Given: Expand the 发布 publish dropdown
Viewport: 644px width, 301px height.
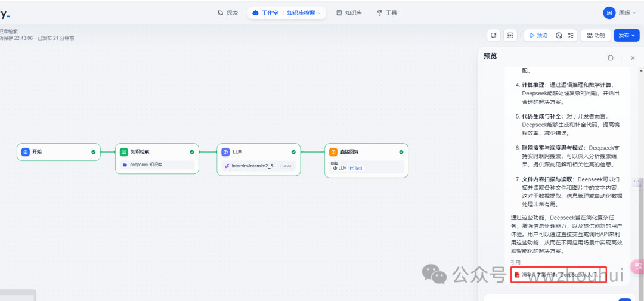Looking at the screenshot, I should 626,35.
